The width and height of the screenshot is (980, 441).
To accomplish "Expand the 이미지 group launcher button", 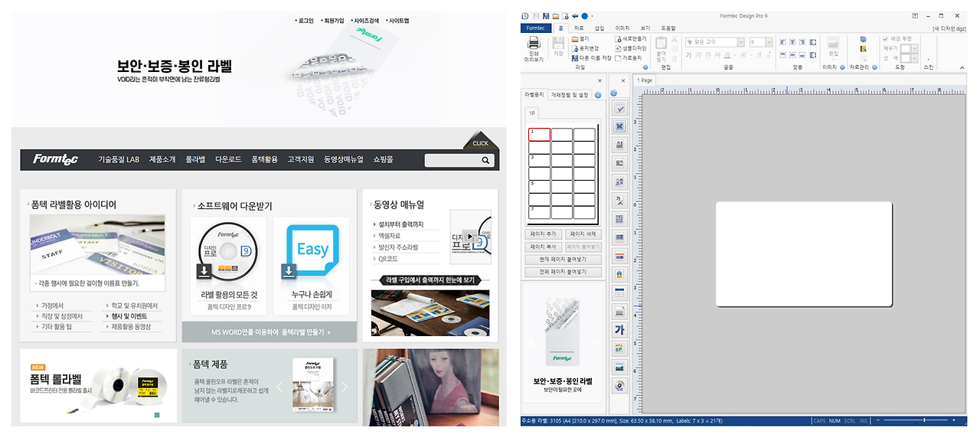I will coord(842,67).
